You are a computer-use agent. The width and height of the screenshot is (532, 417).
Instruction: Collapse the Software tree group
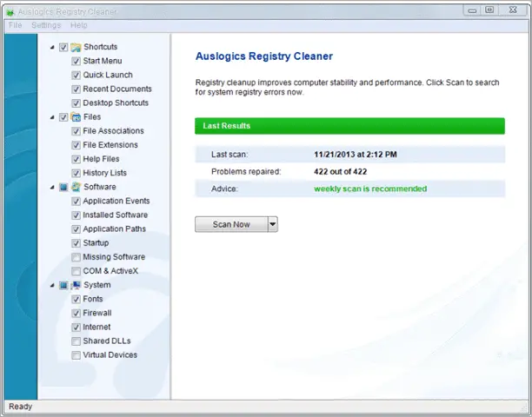pyautogui.click(x=52, y=187)
